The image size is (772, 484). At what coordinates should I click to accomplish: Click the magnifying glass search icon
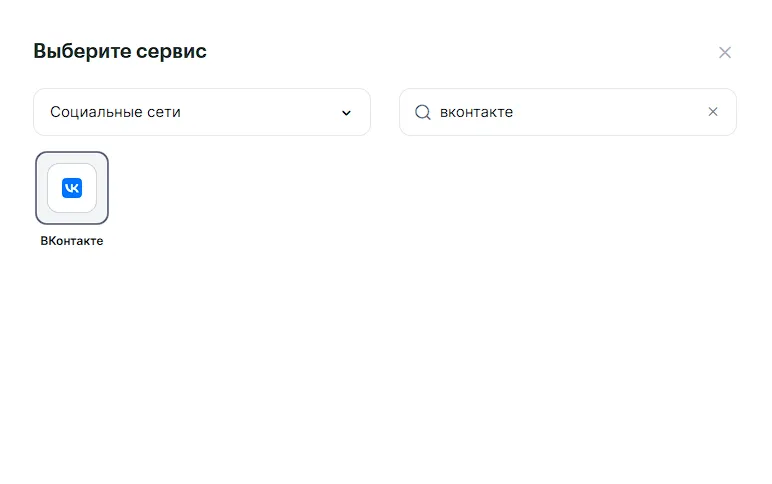pos(422,112)
